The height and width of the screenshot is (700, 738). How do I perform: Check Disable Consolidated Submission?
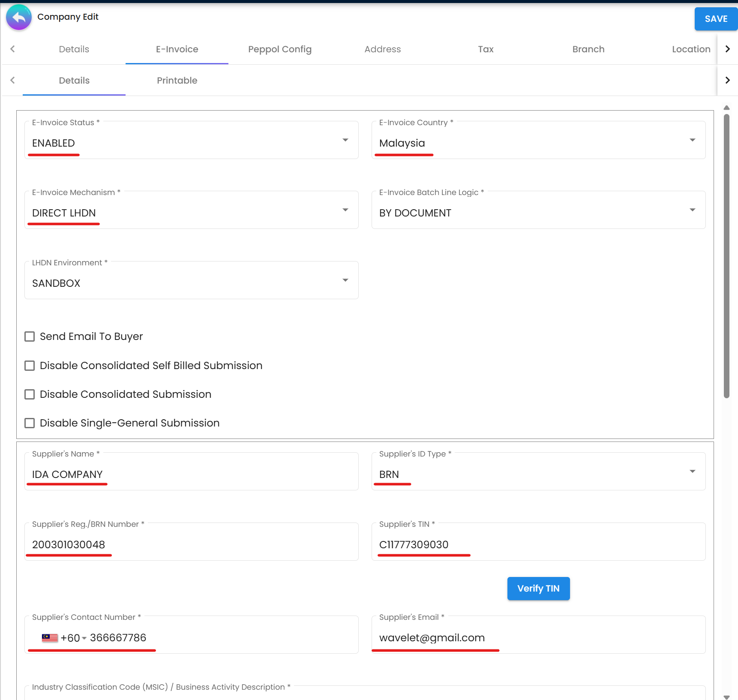pyautogui.click(x=29, y=394)
